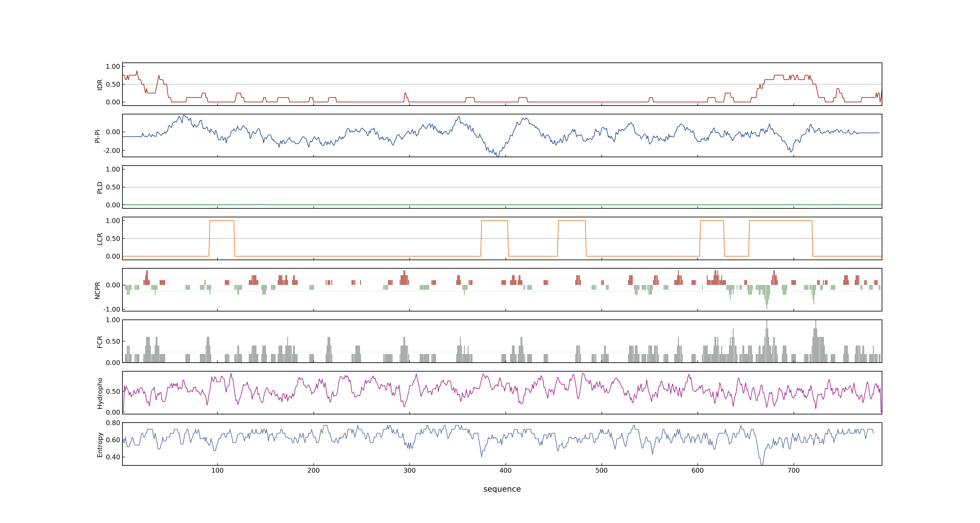
Task: Click the x-axis tick label 300
Action: click(x=410, y=470)
